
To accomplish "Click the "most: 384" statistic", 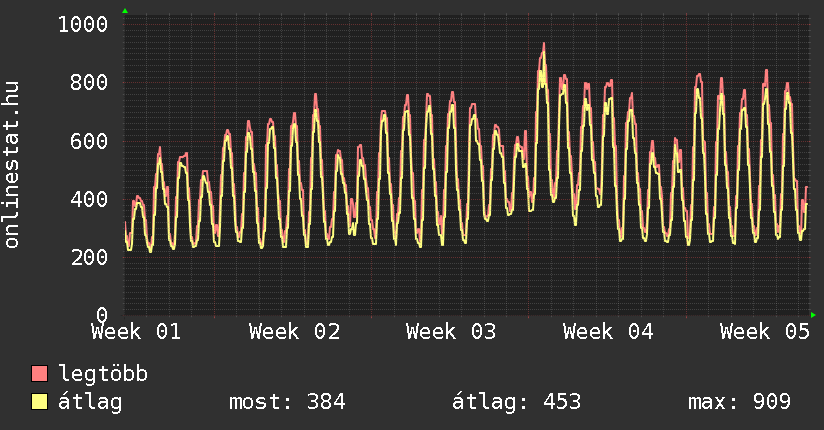I will [x=287, y=402].
